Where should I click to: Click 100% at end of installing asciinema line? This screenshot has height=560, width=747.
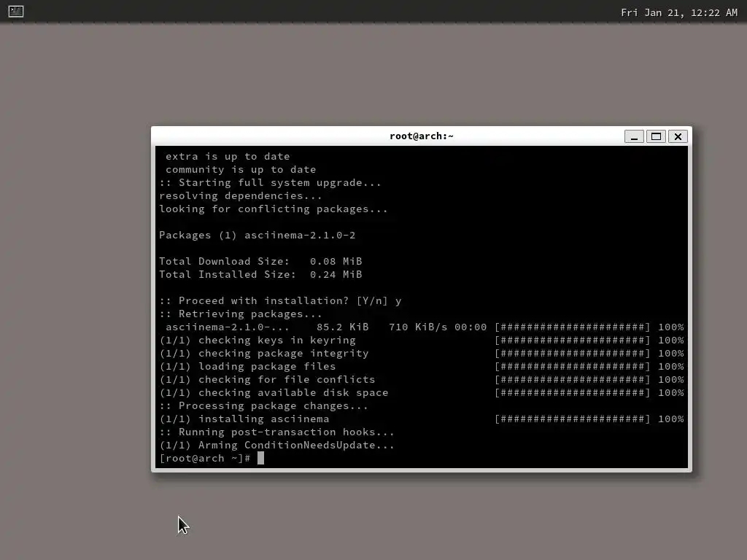point(671,419)
